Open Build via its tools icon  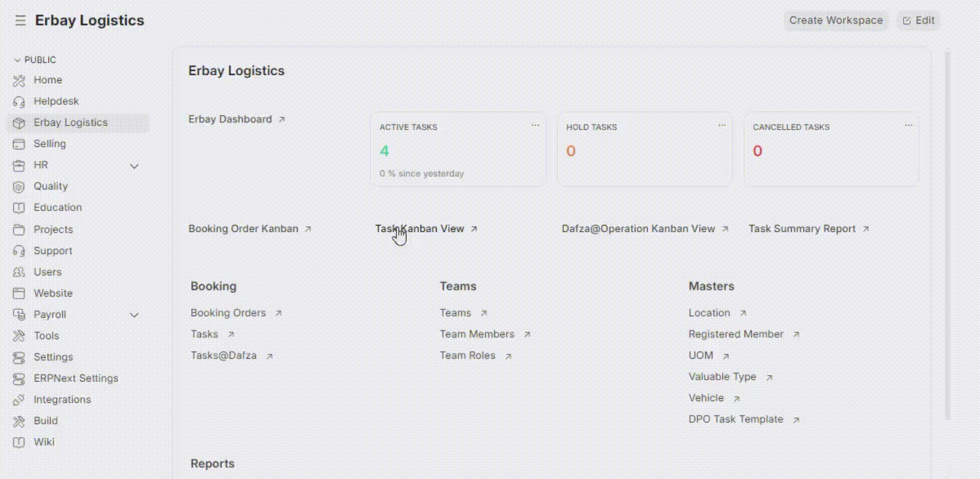coord(19,421)
